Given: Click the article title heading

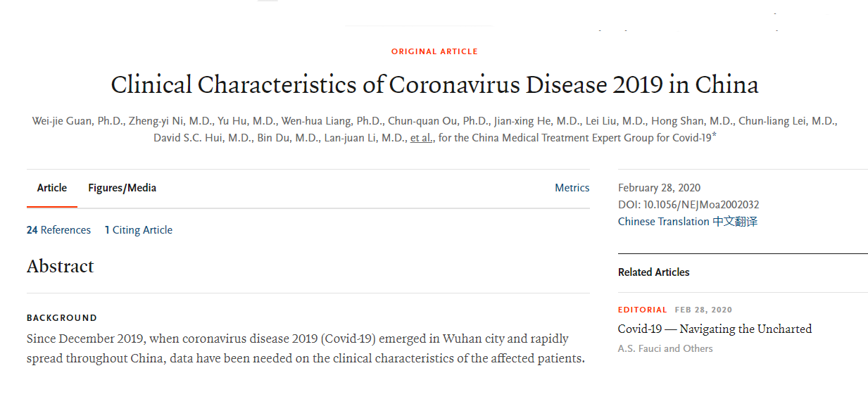Looking at the screenshot, I should pos(434,85).
